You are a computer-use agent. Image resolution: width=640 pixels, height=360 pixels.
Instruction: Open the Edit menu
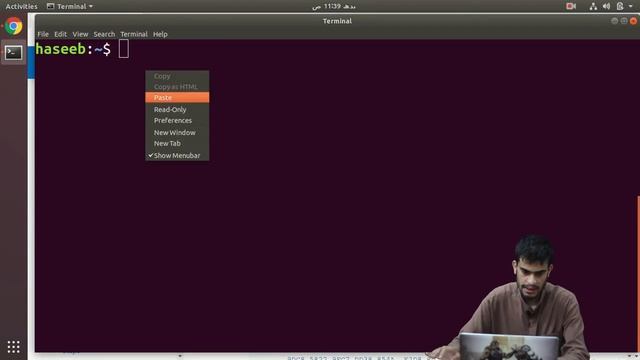[60, 34]
